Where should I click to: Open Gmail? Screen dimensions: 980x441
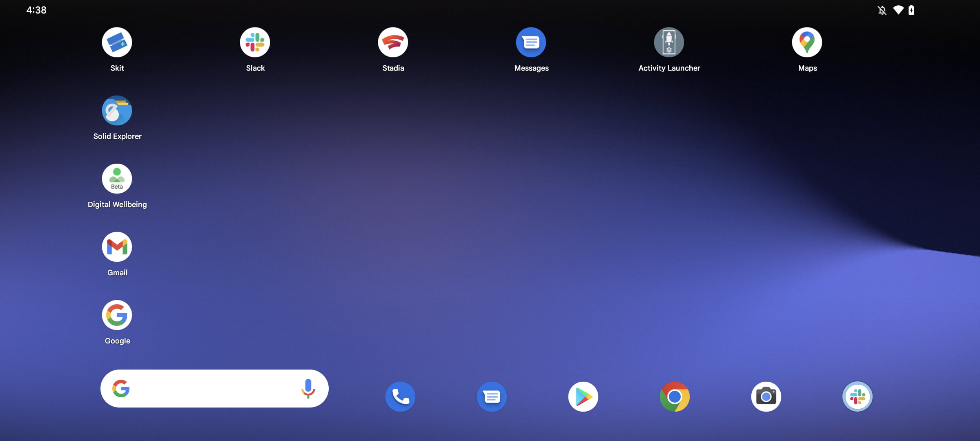117,247
